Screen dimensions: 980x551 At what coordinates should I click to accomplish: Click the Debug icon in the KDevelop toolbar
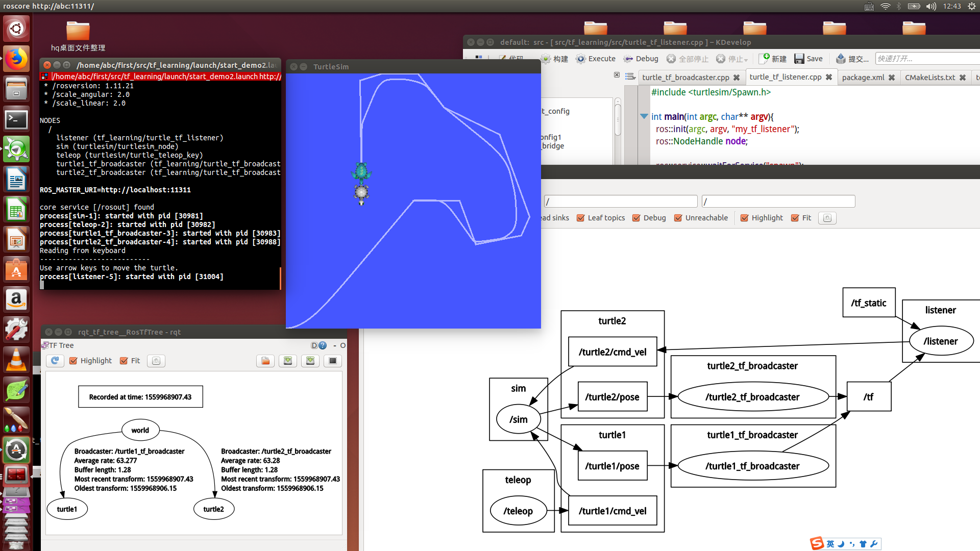pyautogui.click(x=628, y=59)
